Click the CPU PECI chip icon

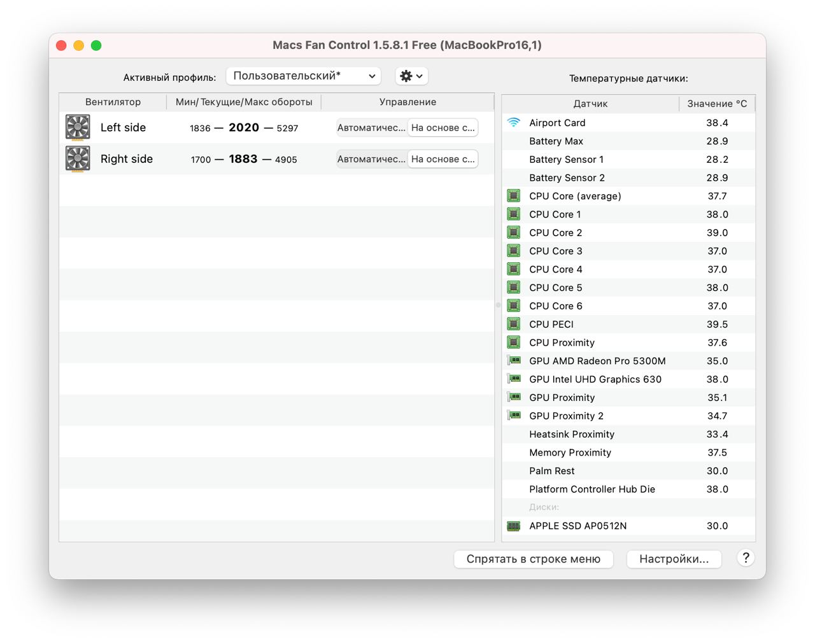click(514, 325)
